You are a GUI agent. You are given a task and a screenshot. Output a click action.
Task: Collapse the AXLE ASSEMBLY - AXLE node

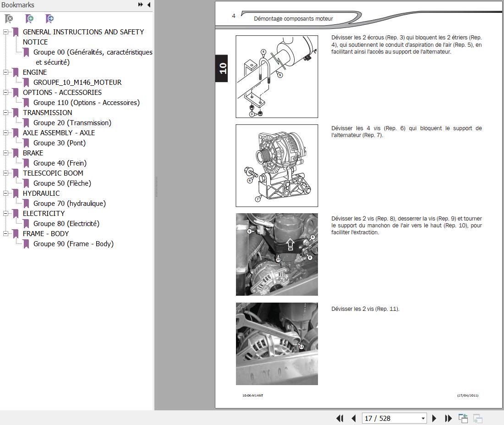pos(6,132)
